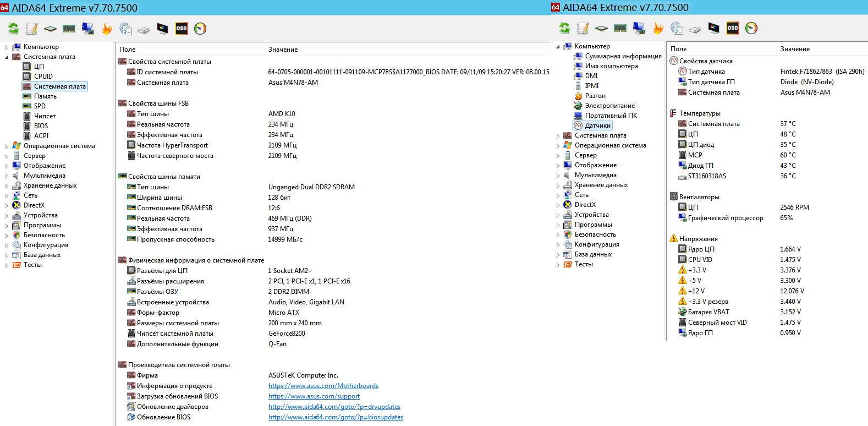Expand Тесты node in right window tree
Screen dimensions: 868x426
pyautogui.click(x=558, y=265)
